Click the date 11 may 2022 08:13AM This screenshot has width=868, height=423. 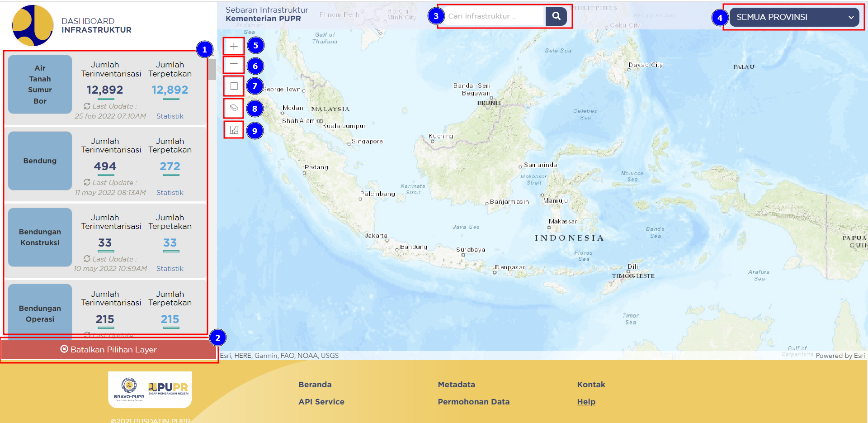click(110, 193)
